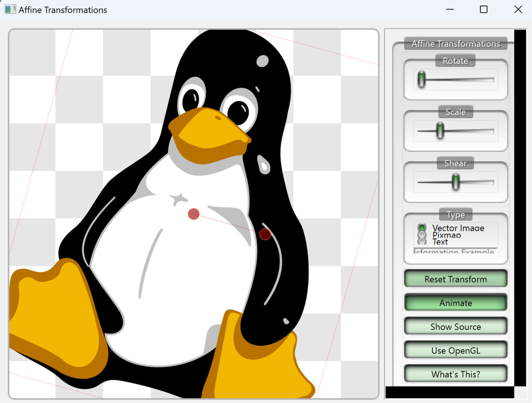This screenshot has width=532, height=403.
Task: Start the Animate animation
Action: coord(456,303)
